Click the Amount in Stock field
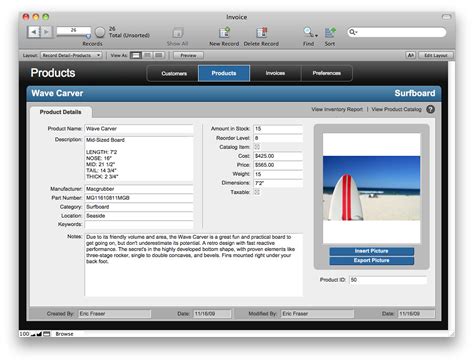The height and width of the screenshot is (363, 474). click(278, 129)
